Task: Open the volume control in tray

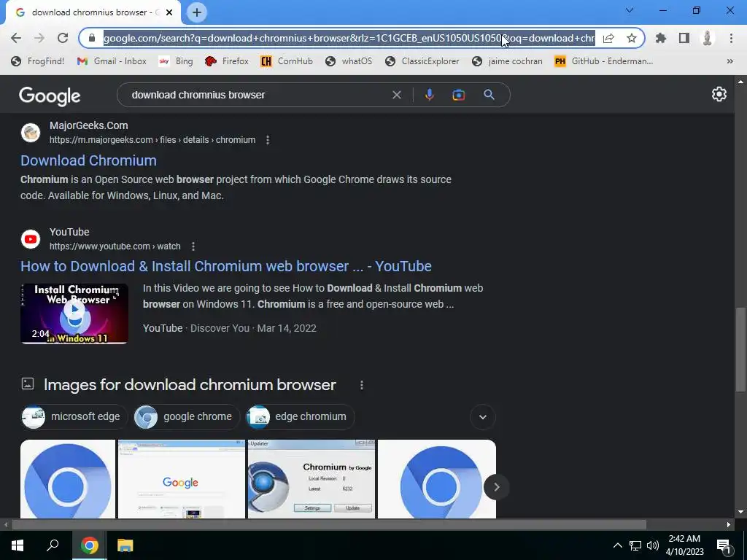Action: [653, 545]
